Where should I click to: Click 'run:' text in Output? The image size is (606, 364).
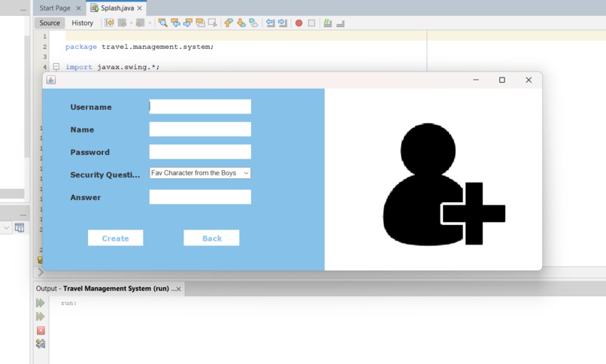(x=68, y=303)
